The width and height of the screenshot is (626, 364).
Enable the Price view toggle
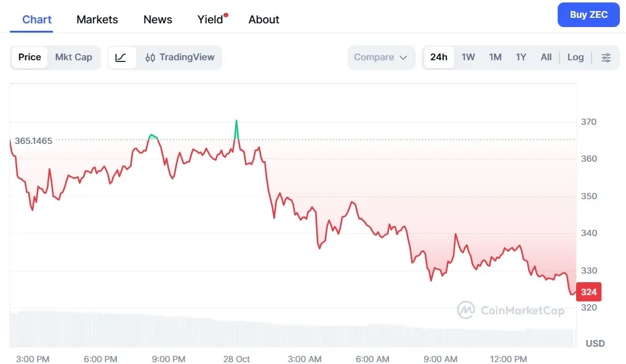click(x=29, y=57)
